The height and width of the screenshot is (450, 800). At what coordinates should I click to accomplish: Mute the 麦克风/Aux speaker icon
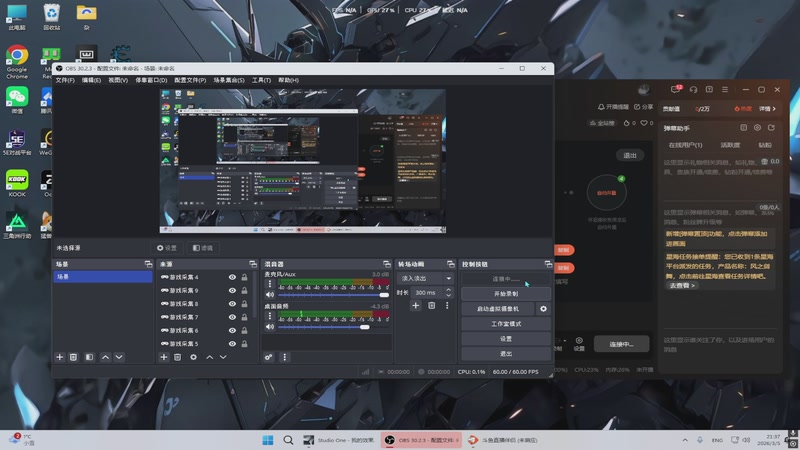click(270, 294)
